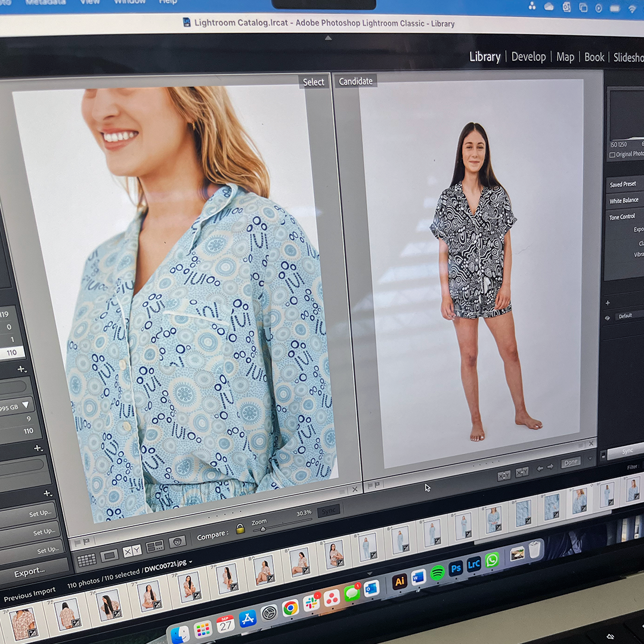The height and width of the screenshot is (644, 644).
Task: Open toolbar options arrow beside Done
Action: click(590, 459)
